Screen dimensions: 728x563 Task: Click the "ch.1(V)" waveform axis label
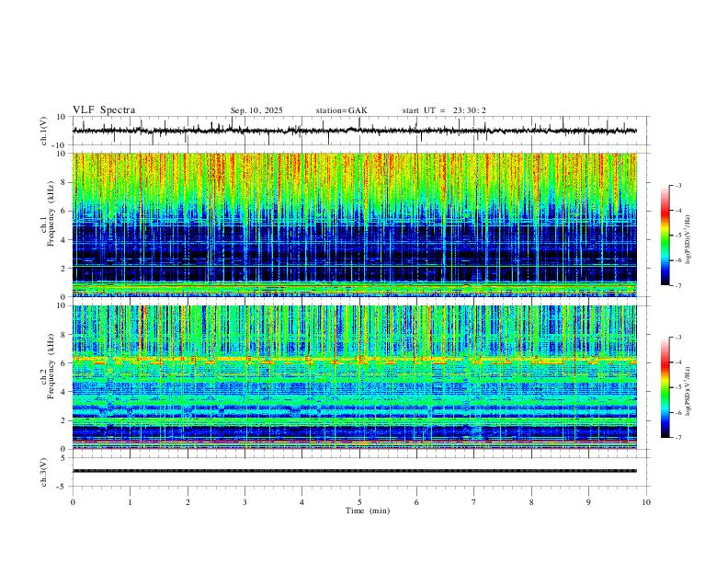coord(44,131)
